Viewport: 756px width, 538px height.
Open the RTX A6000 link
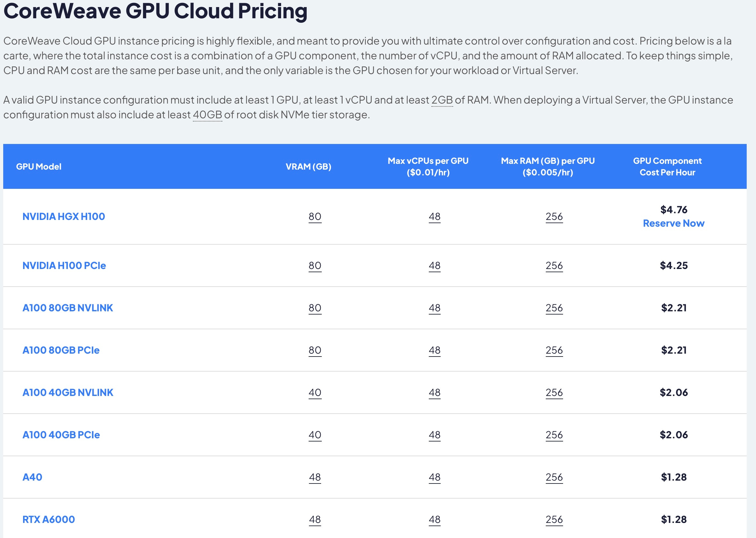pos(49,519)
